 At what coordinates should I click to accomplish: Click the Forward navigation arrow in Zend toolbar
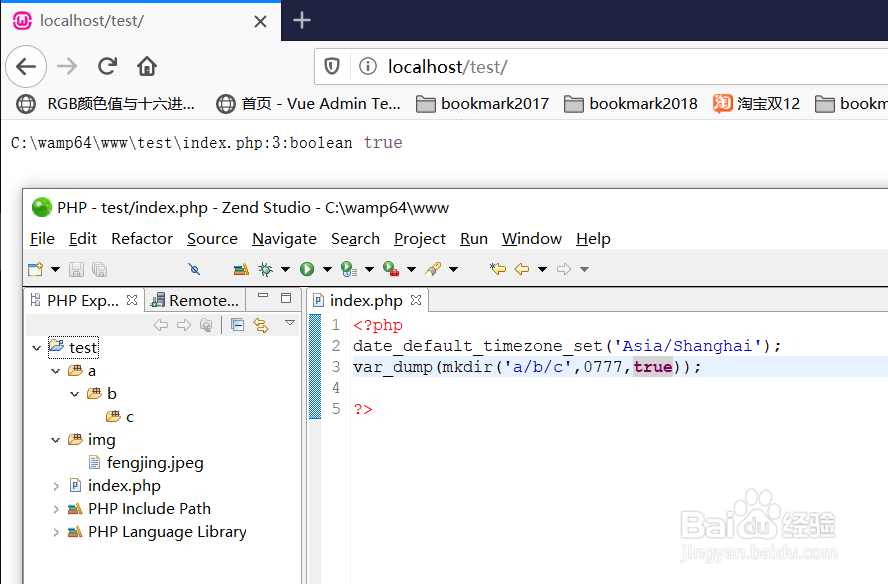[564, 269]
